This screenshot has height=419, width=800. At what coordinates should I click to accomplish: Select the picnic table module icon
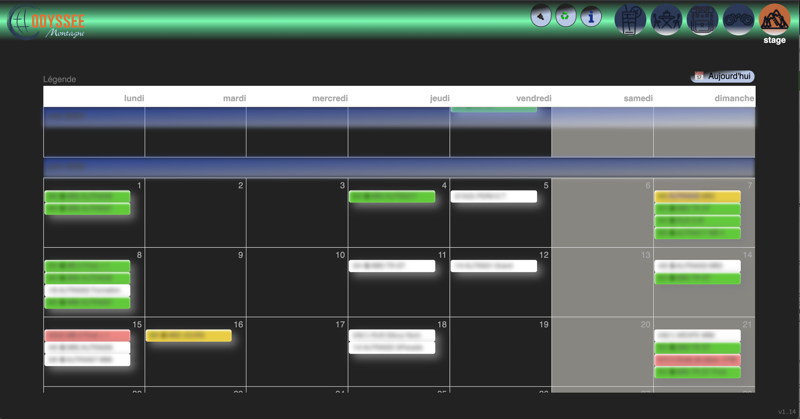(x=666, y=19)
